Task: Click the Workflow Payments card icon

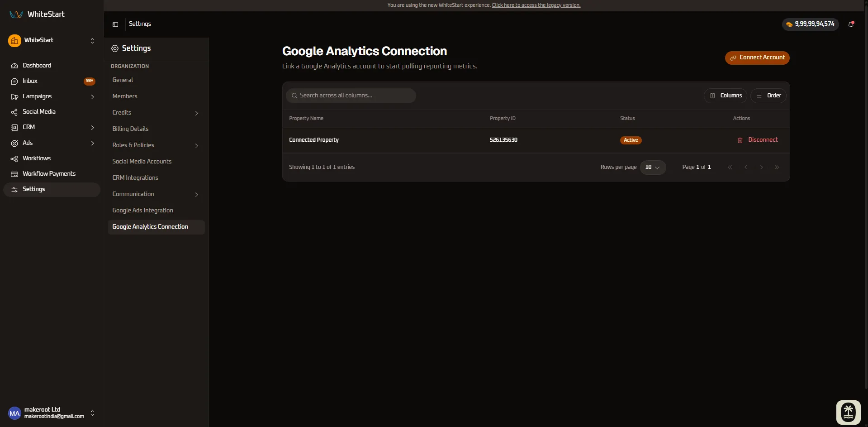Action: point(14,174)
